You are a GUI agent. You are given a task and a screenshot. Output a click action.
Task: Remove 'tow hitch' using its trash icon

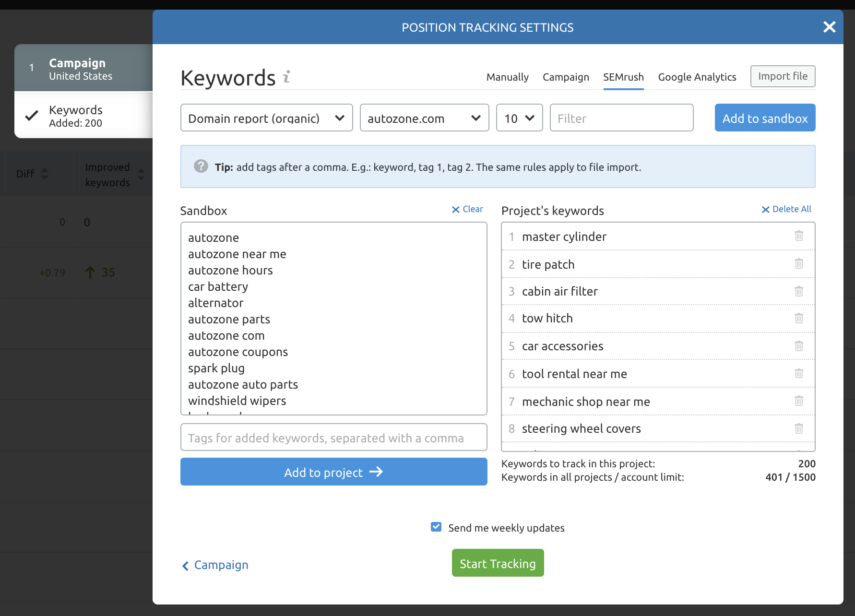tap(799, 318)
